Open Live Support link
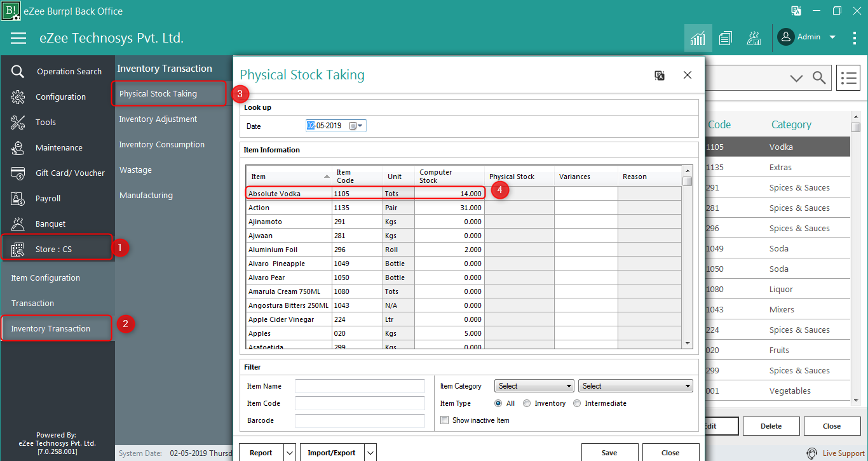 [x=844, y=453]
